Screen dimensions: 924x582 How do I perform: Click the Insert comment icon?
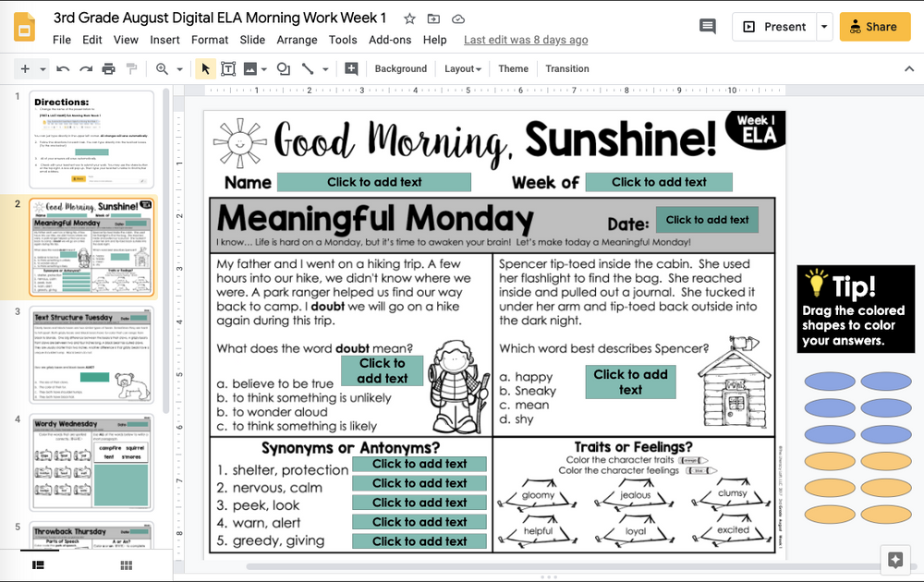[x=706, y=28]
